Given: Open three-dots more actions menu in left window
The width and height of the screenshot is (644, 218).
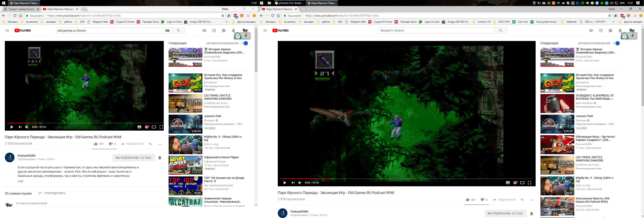Looking at the screenshot, I should point(160,144).
